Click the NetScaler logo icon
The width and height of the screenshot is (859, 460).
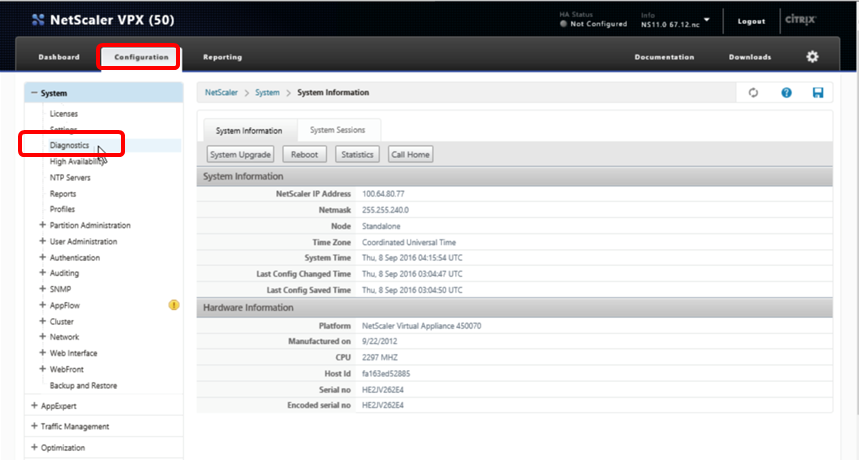pyautogui.click(x=38, y=20)
